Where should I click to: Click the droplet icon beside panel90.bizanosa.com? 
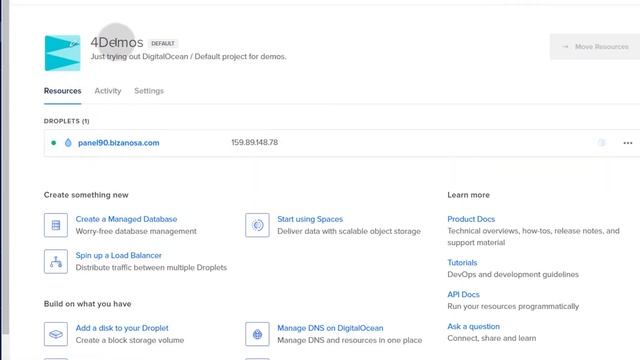[68, 143]
